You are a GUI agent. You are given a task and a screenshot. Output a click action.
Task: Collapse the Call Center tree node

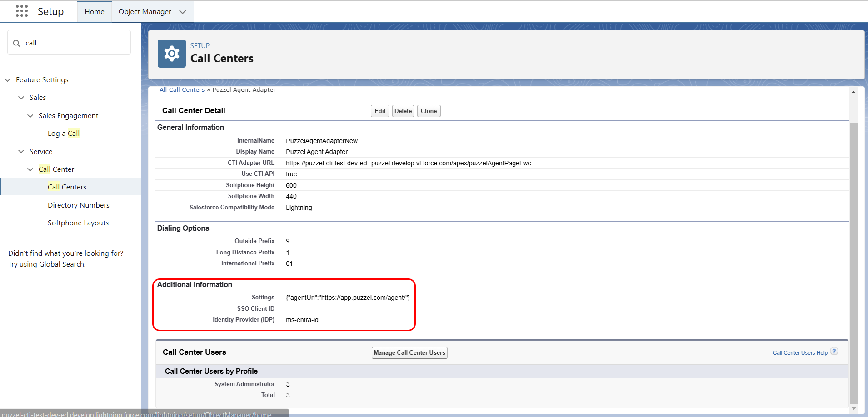[x=30, y=169]
